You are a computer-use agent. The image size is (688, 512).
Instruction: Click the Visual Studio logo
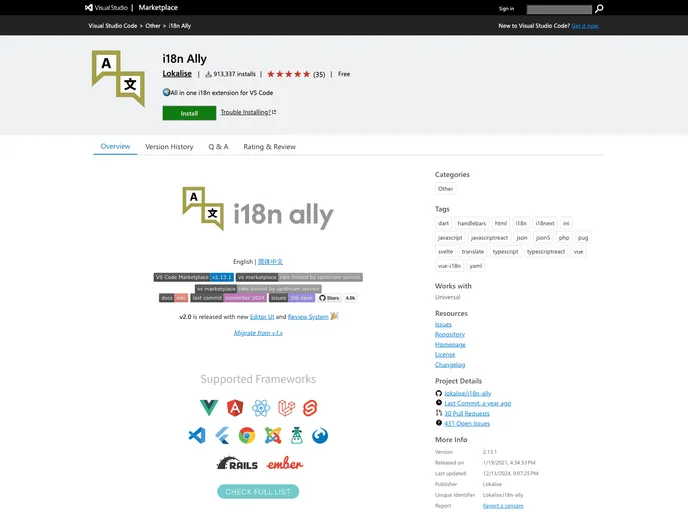pos(106,7)
